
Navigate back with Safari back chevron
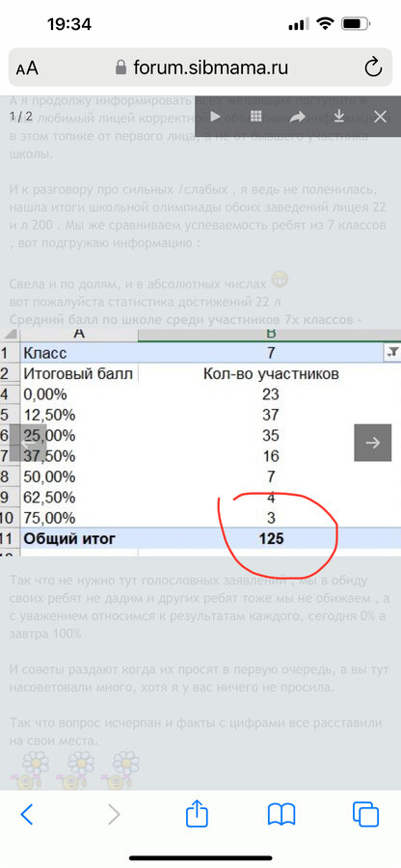tap(27, 814)
